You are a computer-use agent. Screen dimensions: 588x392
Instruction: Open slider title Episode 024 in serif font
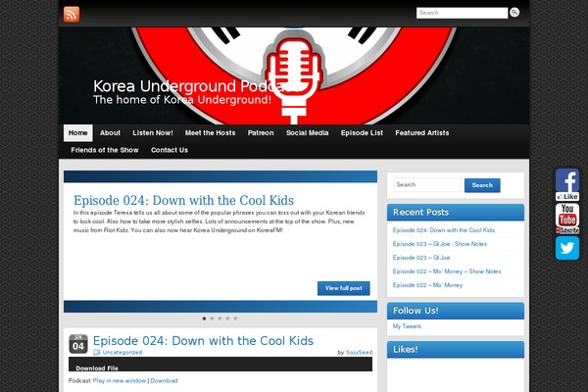(x=183, y=200)
